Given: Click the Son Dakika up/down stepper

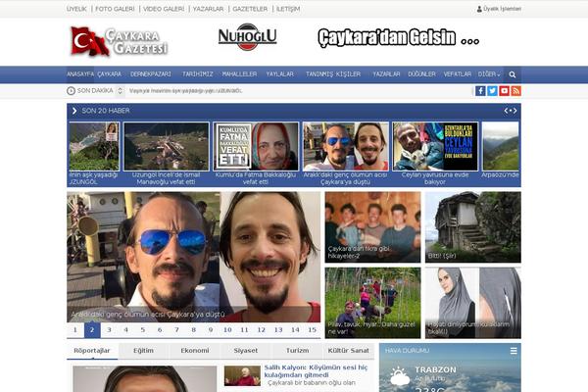Looking at the screenshot, I should click(x=120, y=91).
